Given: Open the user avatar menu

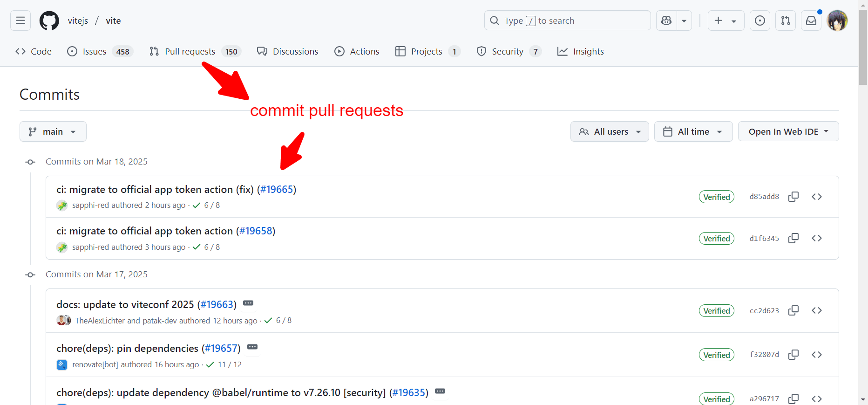Looking at the screenshot, I should [x=837, y=21].
